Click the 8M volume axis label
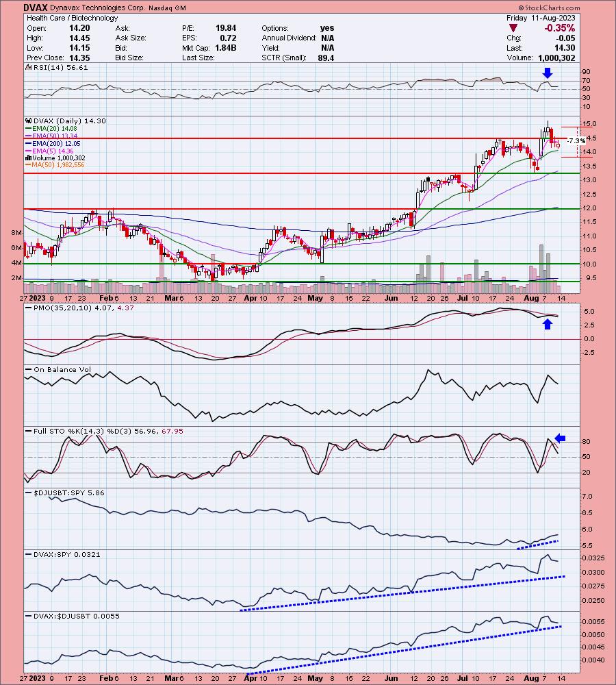Screen dimensions: 616x685 [x=16, y=233]
